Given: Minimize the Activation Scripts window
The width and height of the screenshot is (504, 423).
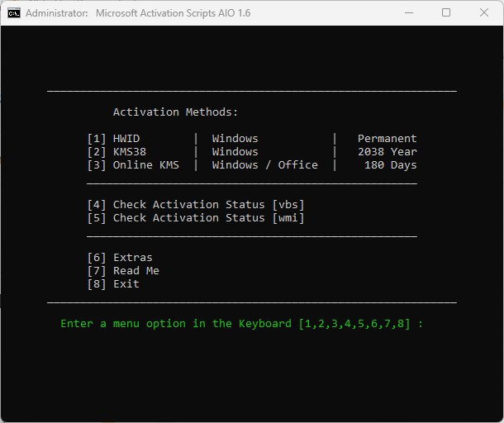Looking at the screenshot, I should point(409,13).
